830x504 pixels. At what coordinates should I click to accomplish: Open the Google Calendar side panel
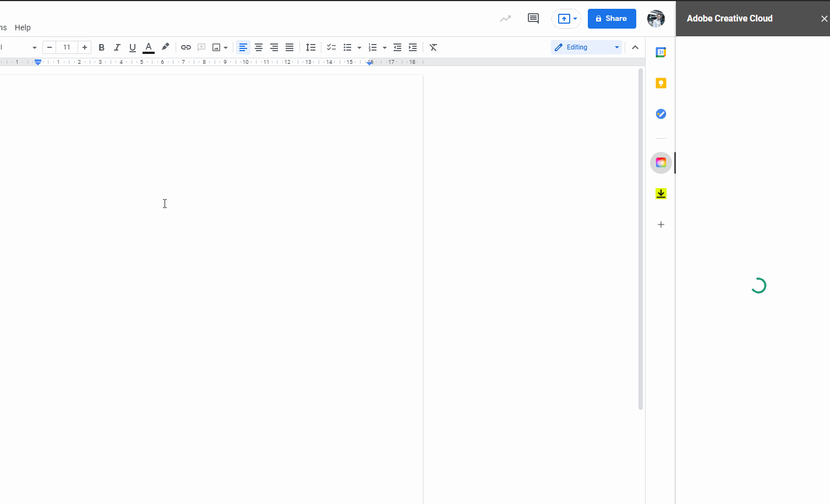coord(661,52)
